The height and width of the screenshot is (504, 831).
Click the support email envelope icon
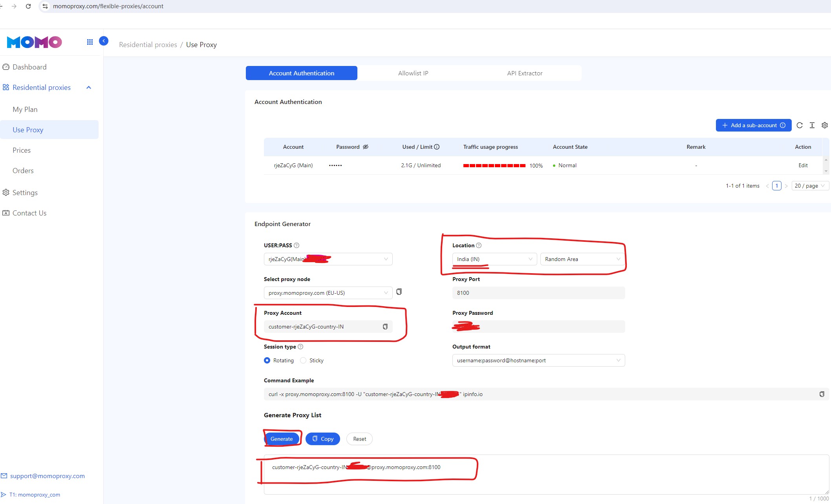click(x=4, y=476)
